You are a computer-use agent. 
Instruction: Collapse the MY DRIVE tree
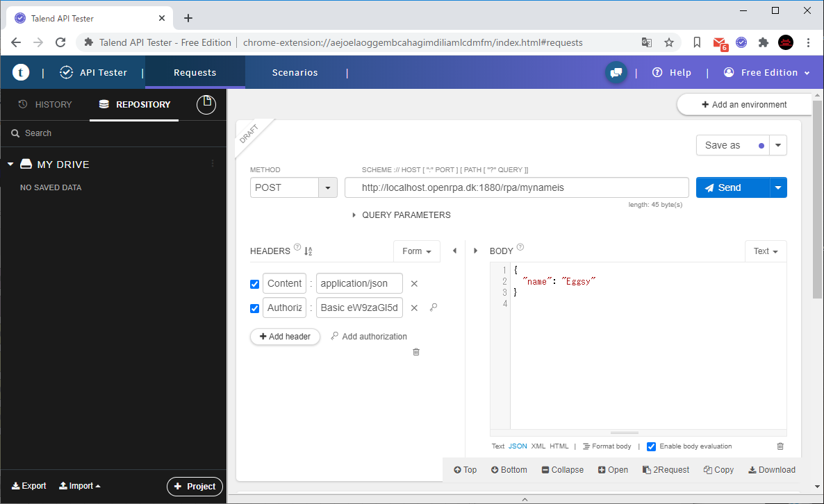click(x=10, y=165)
